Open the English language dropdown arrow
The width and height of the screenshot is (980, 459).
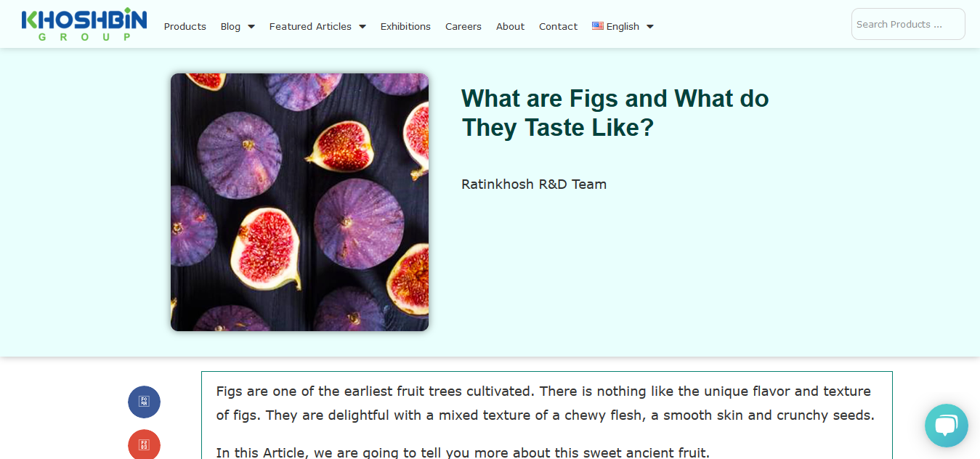(x=650, y=27)
